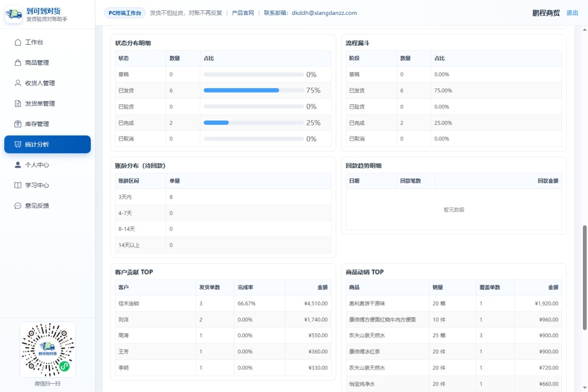Screen dimensions: 588x392
Task: Click the 回款金额 column header
Action: coord(548,181)
